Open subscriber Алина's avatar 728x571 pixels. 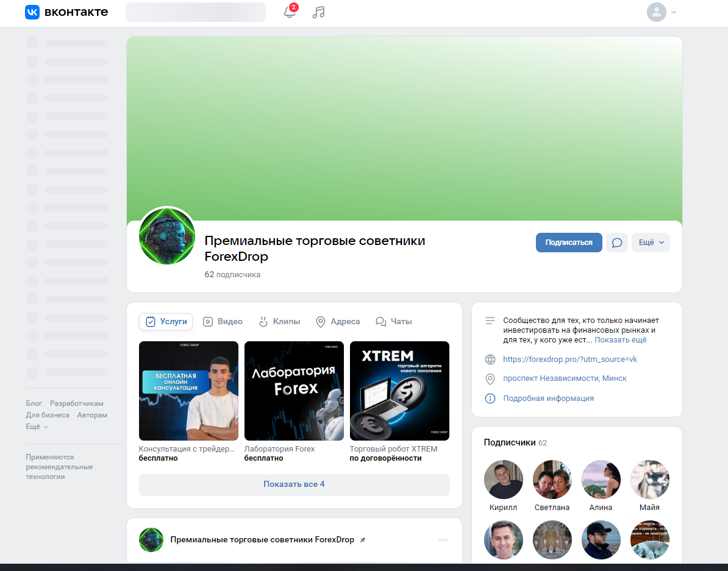(x=601, y=480)
